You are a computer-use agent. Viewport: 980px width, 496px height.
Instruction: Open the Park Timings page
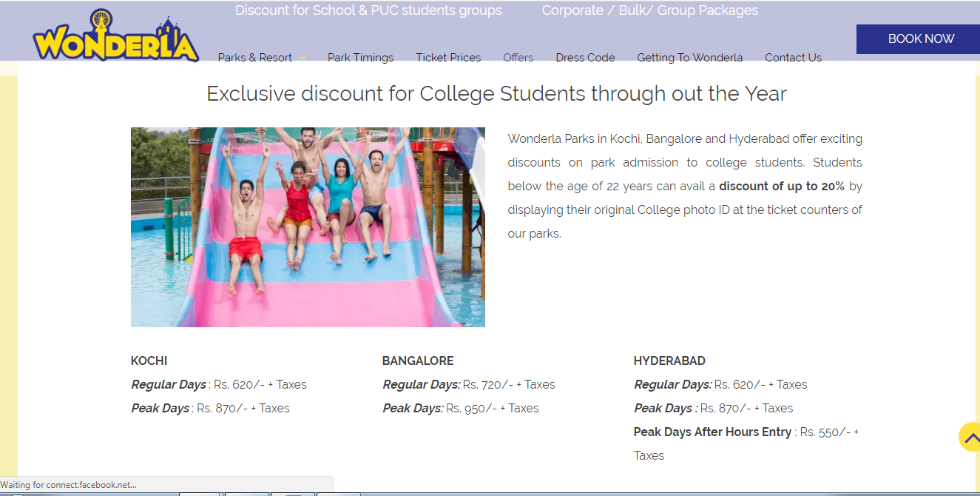pos(361,58)
